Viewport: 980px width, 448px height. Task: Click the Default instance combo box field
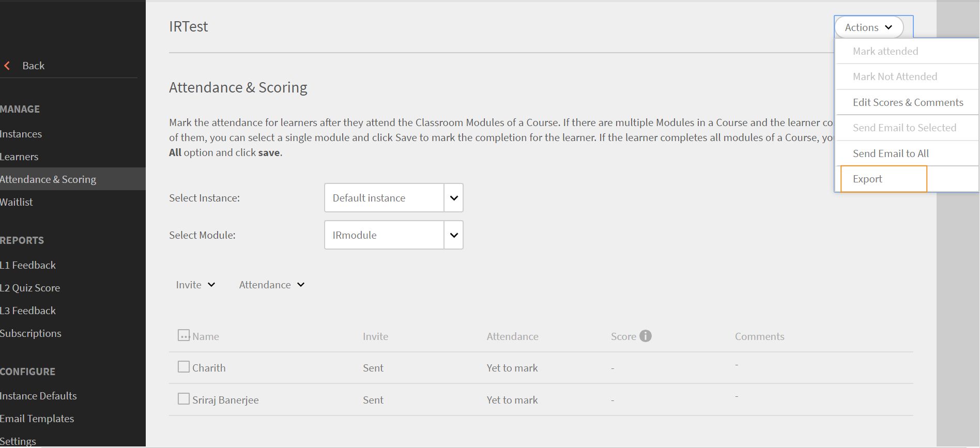pyautogui.click(x=384, y=198)
